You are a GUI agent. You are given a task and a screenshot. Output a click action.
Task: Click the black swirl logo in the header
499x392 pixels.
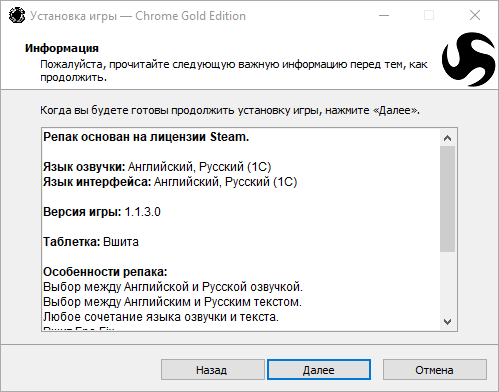469,59
